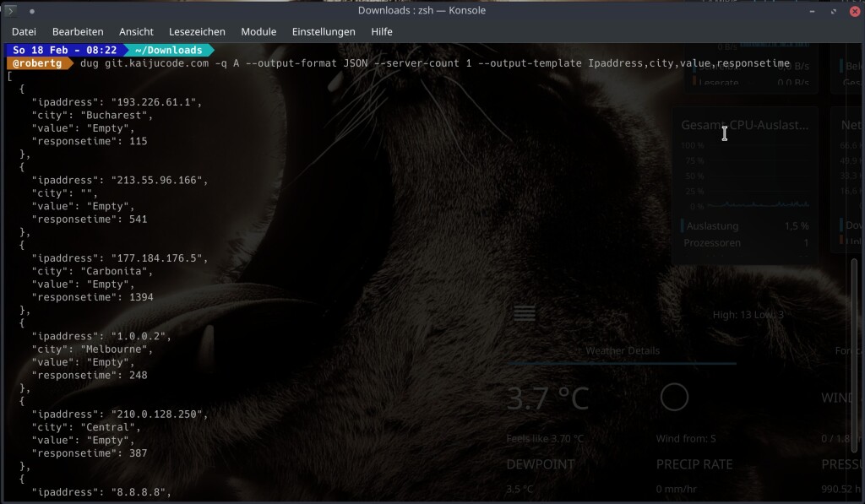Click the circle weather icon in background widget
Image resolution: width=865 pixels, height=504 pixels.
[674, 397]
